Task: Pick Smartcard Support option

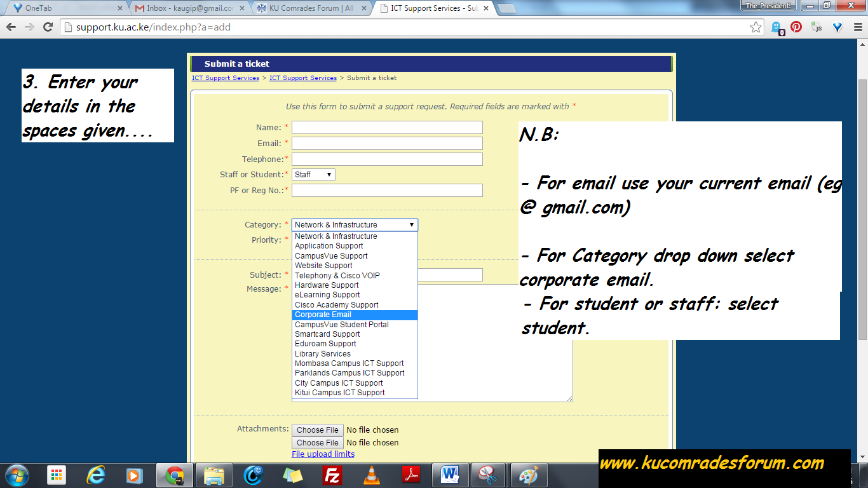Action: point(355,334)
